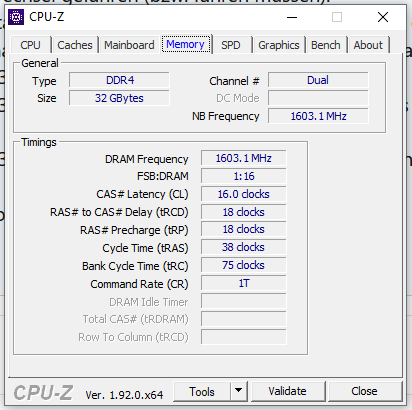Click the Command Rate (CR) label
Screen dimensions: 412x410
click(x=139, y=284)
